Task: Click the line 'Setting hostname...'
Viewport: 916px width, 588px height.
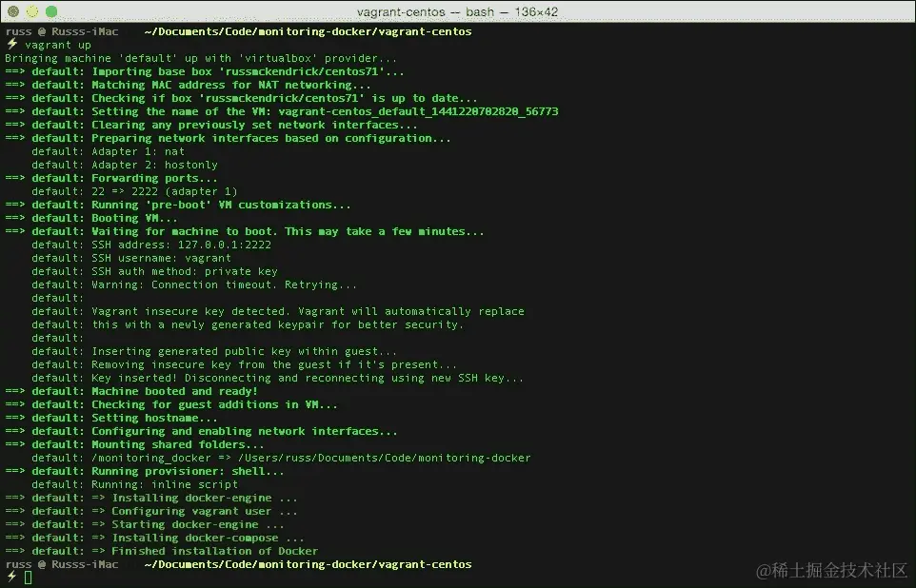Action: (154, 418)
